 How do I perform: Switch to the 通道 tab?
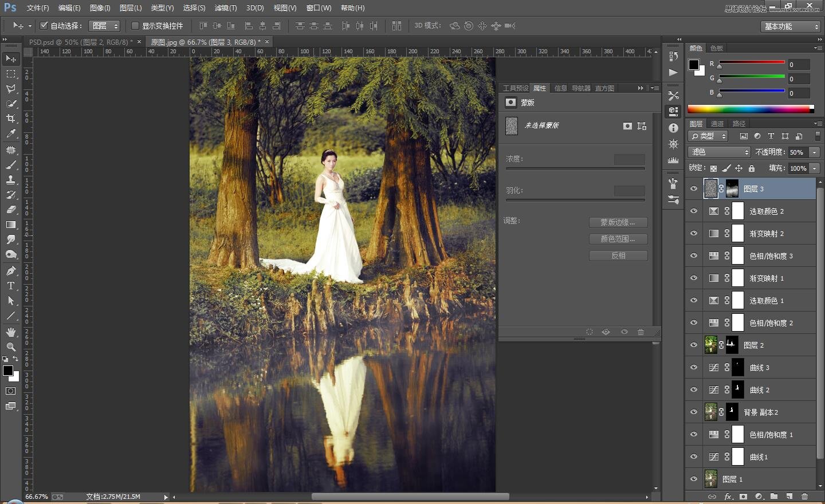pyautogui.click(x=717, y=124)
